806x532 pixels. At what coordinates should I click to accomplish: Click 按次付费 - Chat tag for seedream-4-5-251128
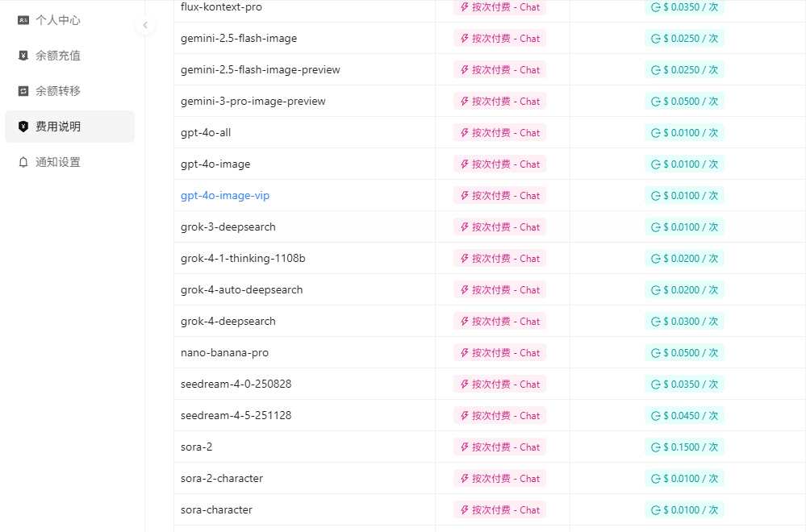(x=499, y=416)
